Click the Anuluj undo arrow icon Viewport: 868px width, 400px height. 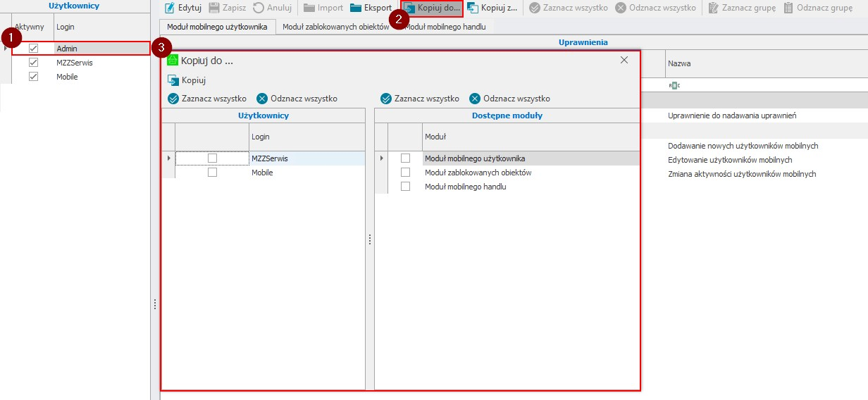pos(259,8)
